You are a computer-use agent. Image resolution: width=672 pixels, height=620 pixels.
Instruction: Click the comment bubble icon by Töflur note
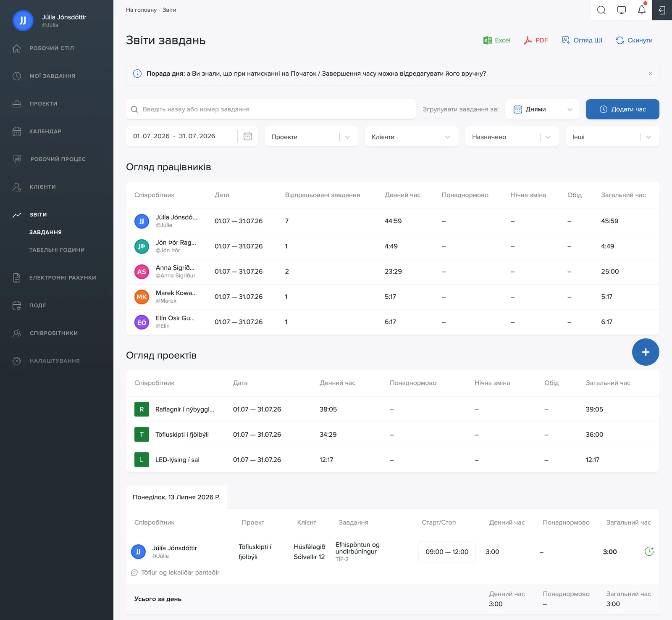click(134, 573)
